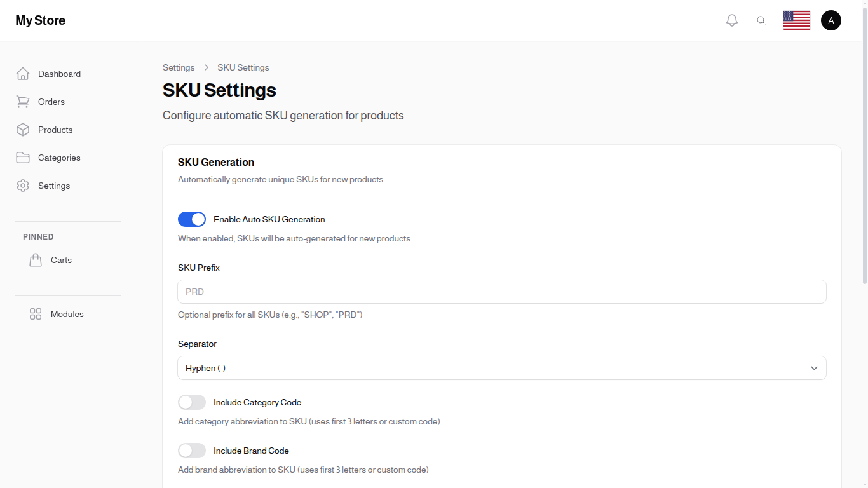Screen dimensions: 868x488
Task: Open the My Store home link
Action: pos(40,20)
